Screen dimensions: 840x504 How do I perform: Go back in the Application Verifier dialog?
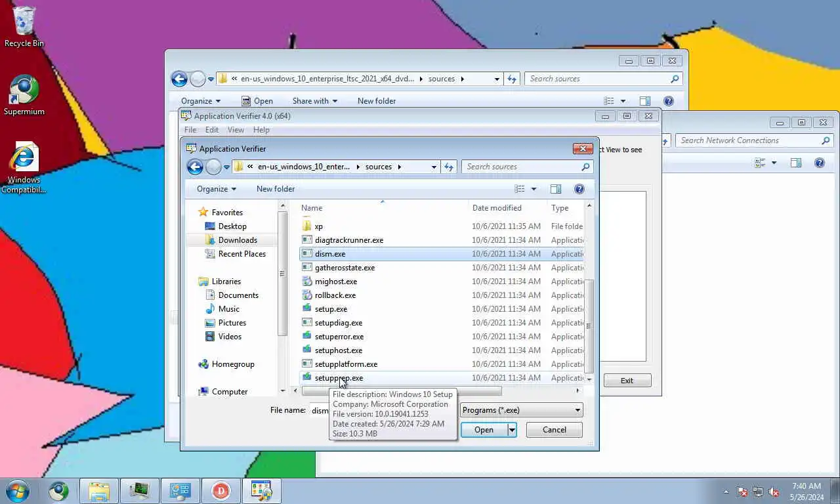pos(195,167)
